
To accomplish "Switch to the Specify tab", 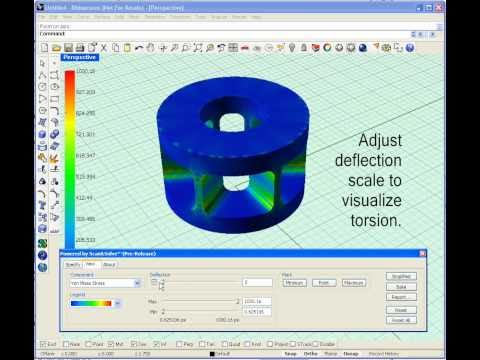I will tap(73, 265).
